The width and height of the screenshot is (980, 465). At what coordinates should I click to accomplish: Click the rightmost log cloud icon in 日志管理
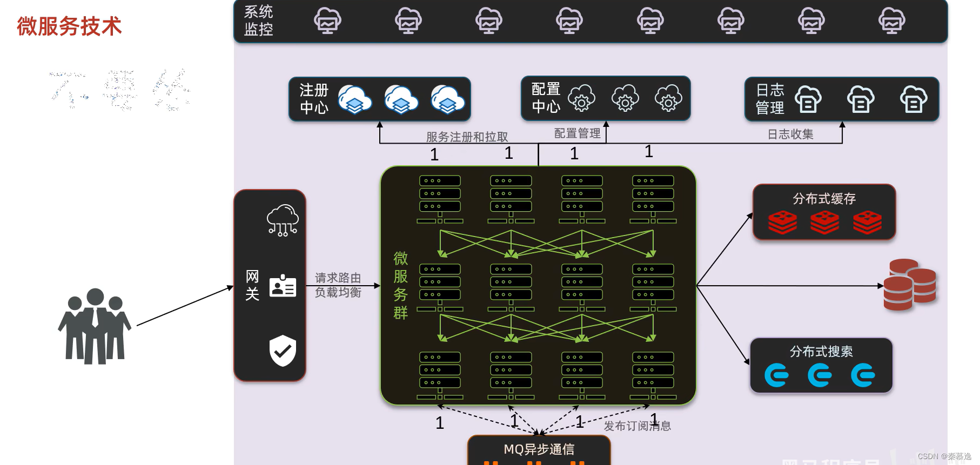914,99
